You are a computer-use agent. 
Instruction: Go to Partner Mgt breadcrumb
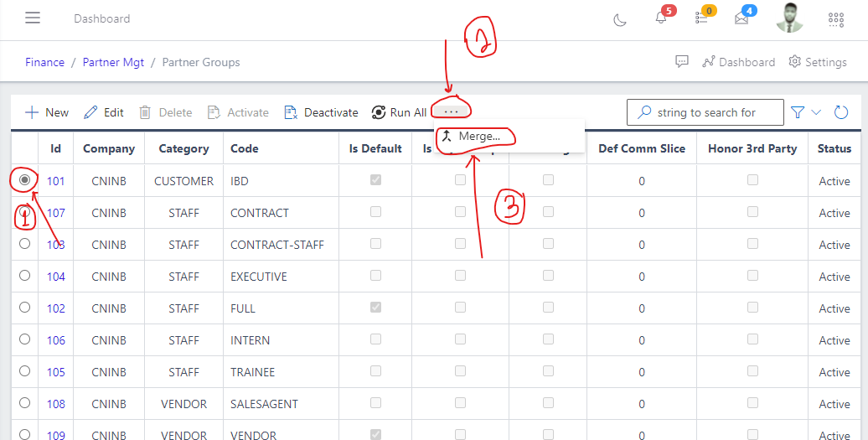tap(113, 62)
